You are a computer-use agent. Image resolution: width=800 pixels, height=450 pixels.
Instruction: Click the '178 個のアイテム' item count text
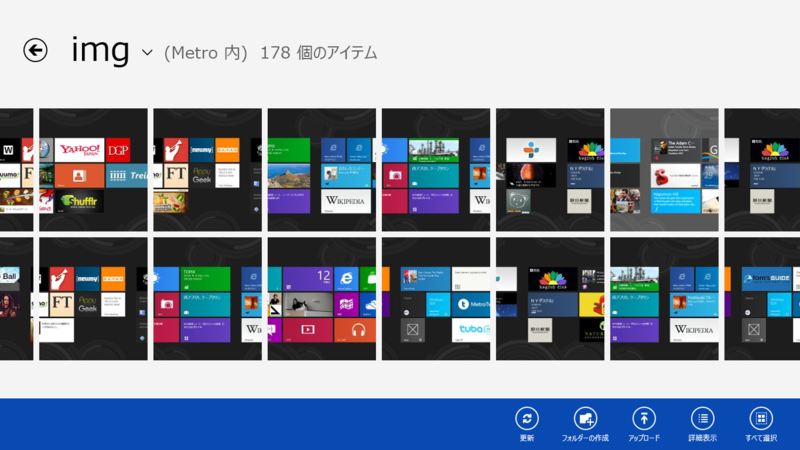(318, 53)
